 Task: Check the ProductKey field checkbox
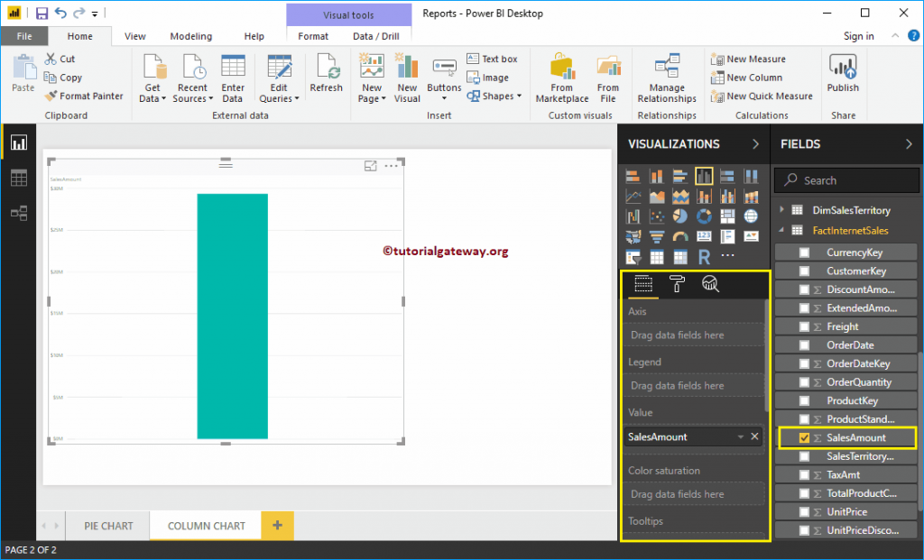[x=804, y=401]
